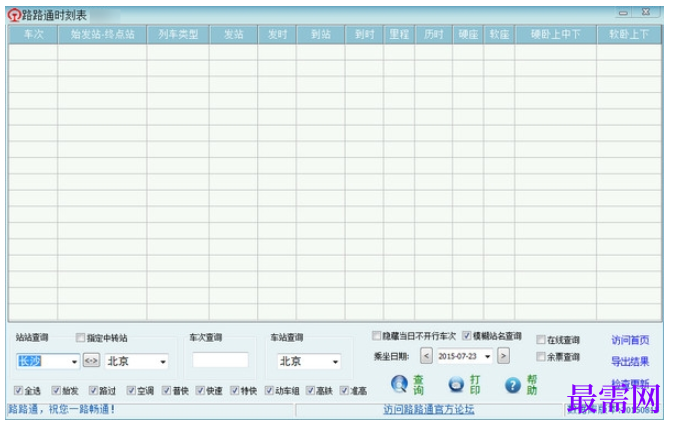
Task: Uncheck 路过 checkbox
Action: (93, 391)
